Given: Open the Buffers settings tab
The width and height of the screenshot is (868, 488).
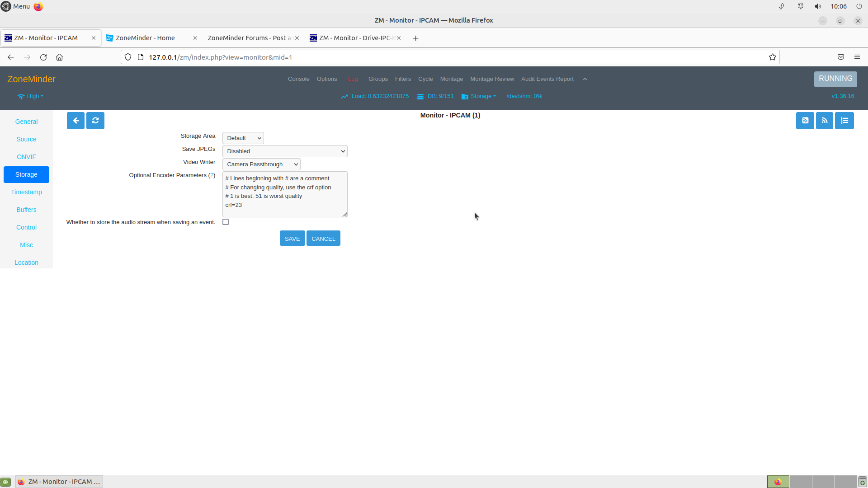Looking at the screenshot, I should tap(26, 210).
